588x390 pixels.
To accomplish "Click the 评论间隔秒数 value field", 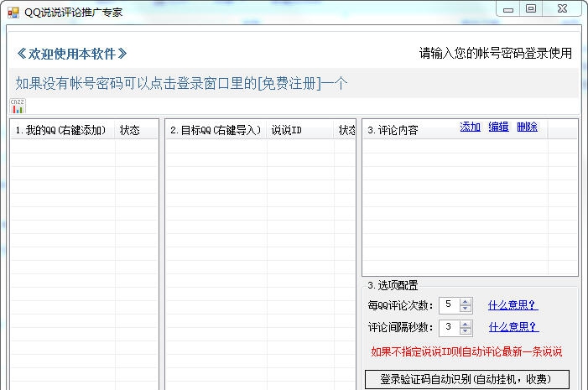I will tap(450, 327).
